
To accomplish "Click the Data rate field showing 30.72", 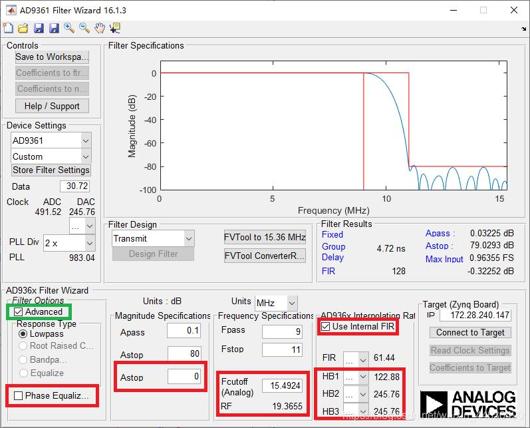I will tap(75, 186).
